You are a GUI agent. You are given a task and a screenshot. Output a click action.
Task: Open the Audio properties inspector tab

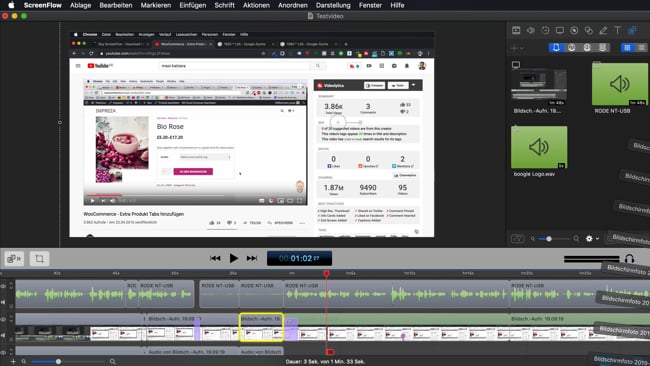tap(531, 30)
